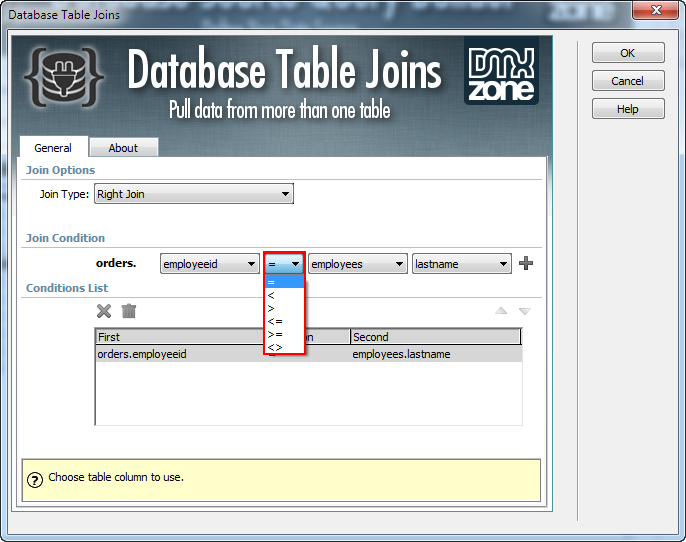Click the Conditions List section heading
The image size is (686, 542).
coord(67,288)
